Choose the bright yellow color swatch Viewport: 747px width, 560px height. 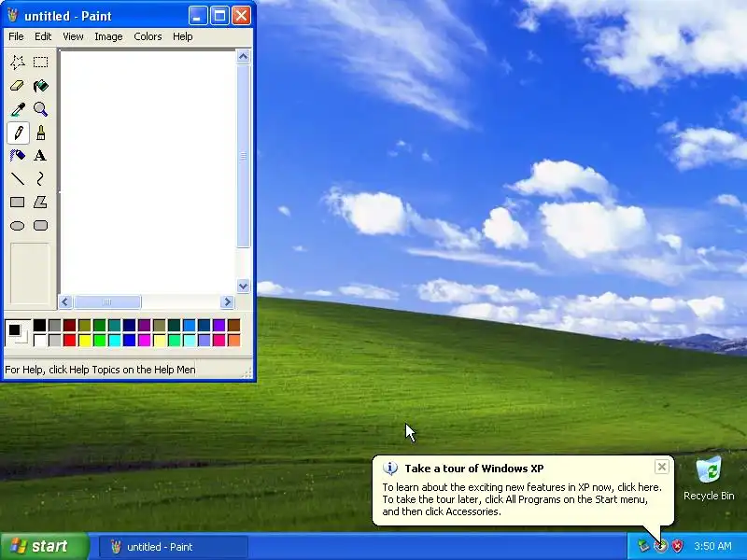[x=85, y=340]
